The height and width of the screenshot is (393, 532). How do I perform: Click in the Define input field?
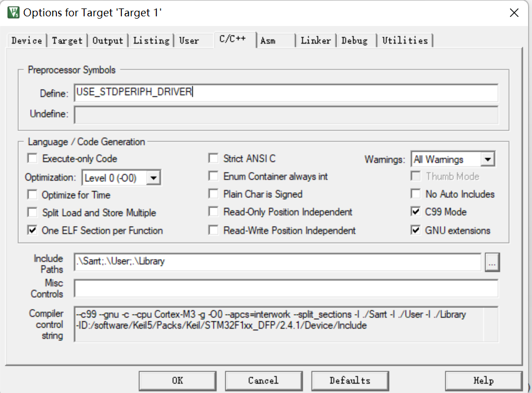[x=286, y=92]
